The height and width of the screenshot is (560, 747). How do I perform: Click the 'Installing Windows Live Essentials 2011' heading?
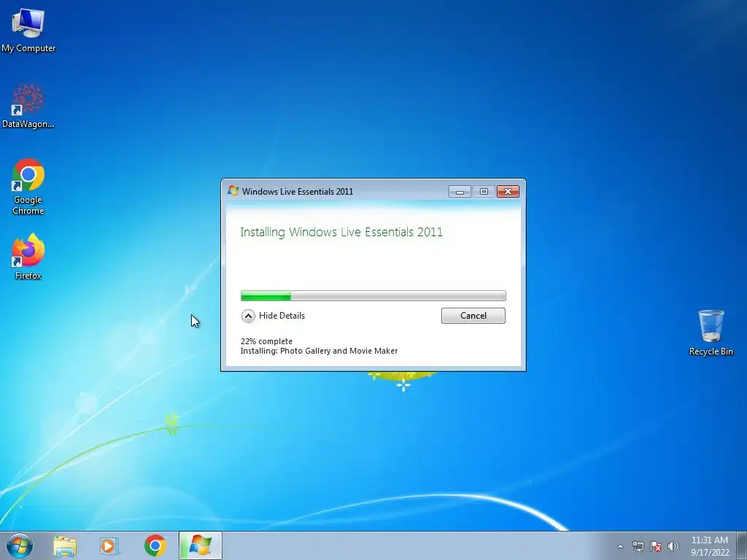[341, 233]
